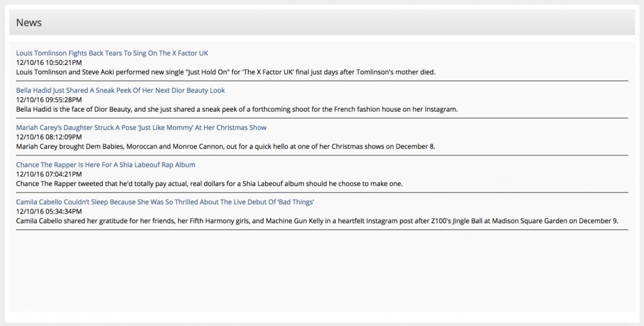Click the 12/10/16 09:55:28PM timestamp
This screenshot has height=326, width=644.
(x=49, y=100)
